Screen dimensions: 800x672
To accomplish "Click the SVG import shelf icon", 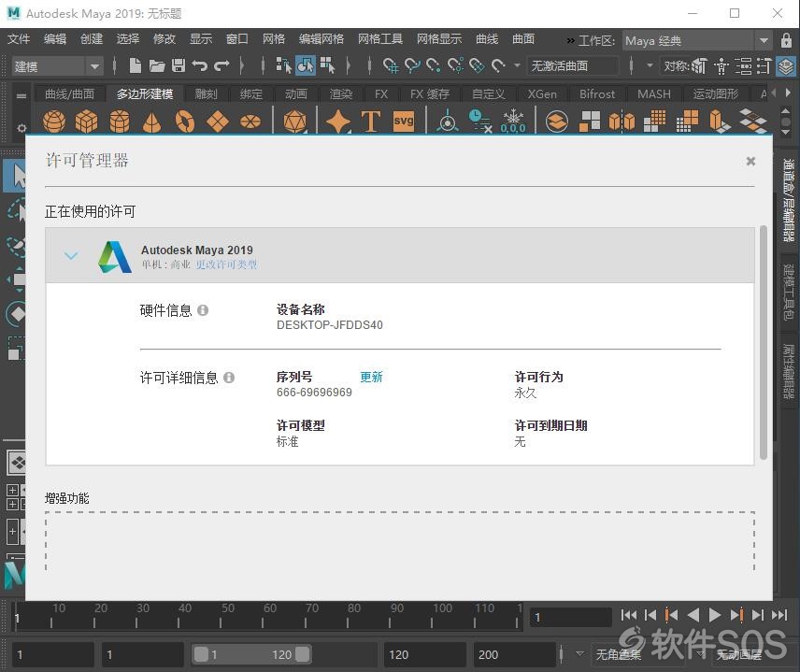I will click(x=404, y=121).
